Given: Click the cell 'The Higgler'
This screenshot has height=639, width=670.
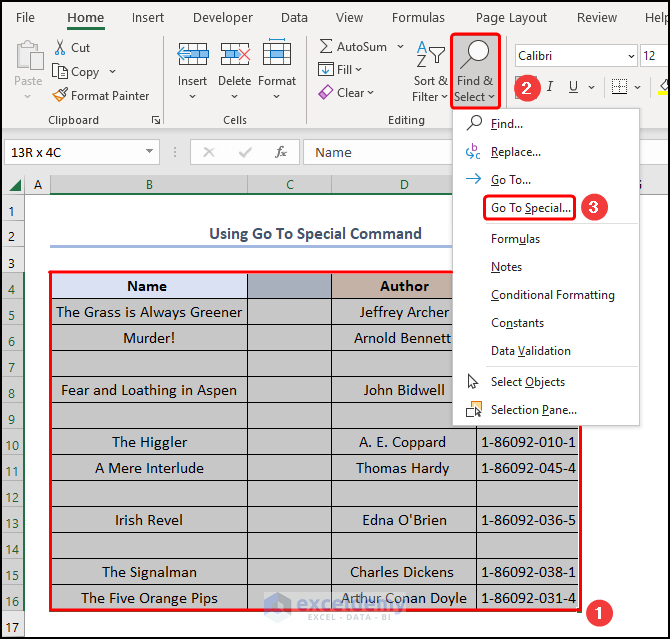Looking at the screenshot, I should click(149, 442).
